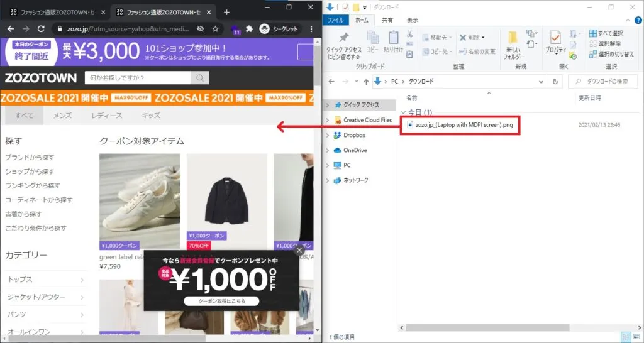This screenshot has height=343, width=644.
Task: Expand the ジャケット/アウター category
Action: pos(45,297)
